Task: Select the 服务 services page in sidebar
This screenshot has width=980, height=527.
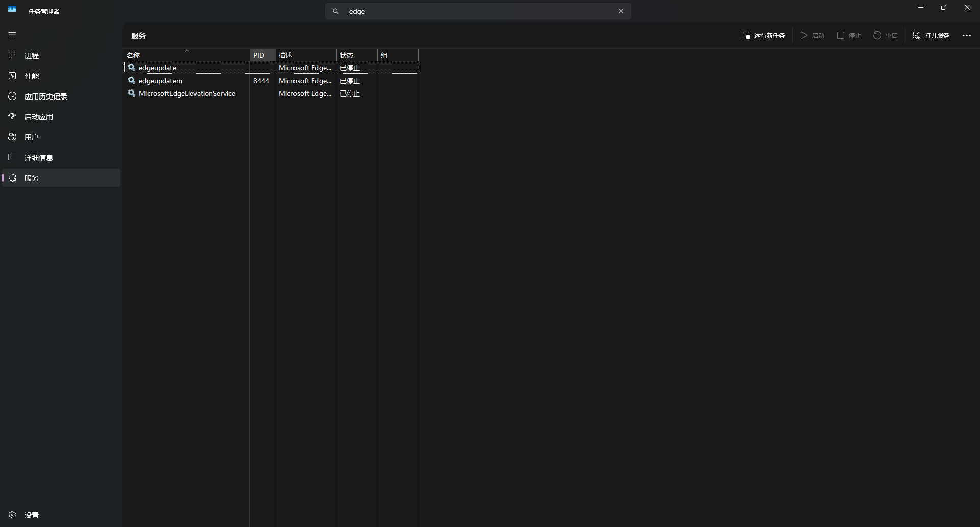Action: 61,178
